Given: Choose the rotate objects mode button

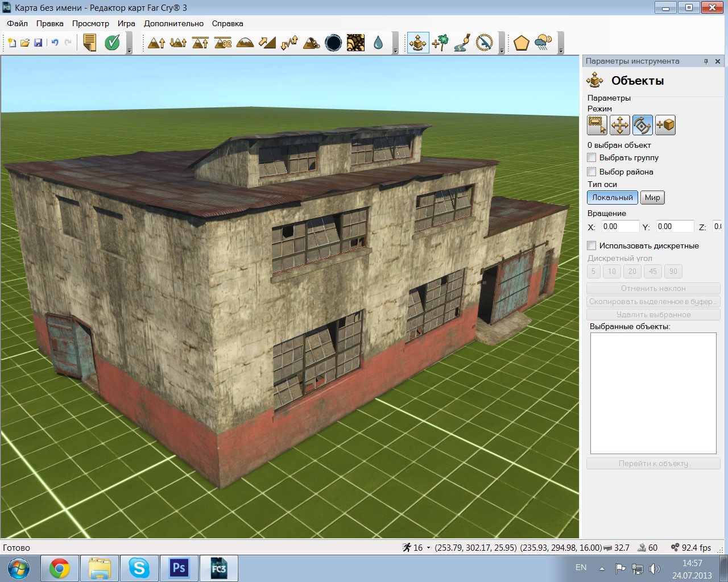Looking at the screenshot, I should (643, 125).
